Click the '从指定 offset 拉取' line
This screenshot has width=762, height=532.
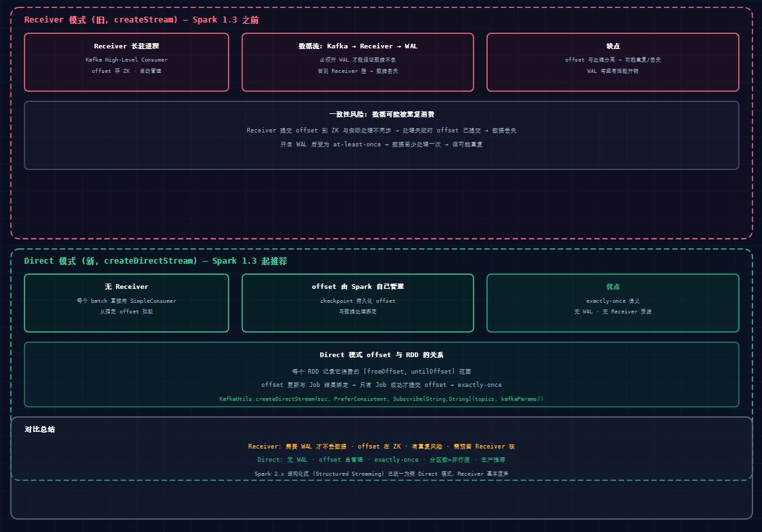127,311
